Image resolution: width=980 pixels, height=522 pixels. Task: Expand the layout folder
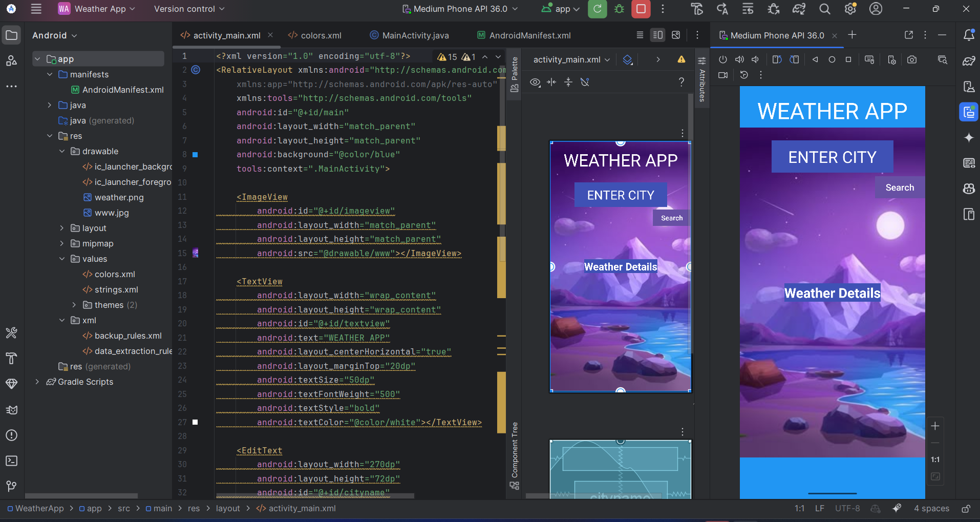[x=62, y=228]
